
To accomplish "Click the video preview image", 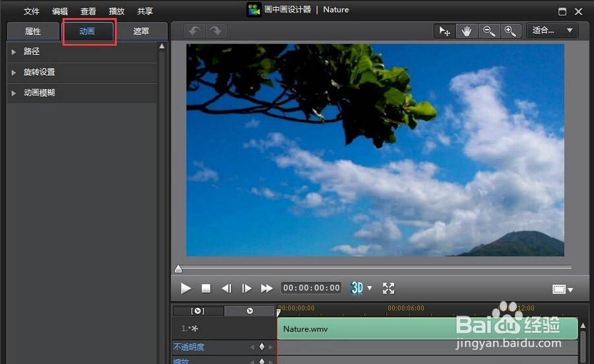I will 375,150.
